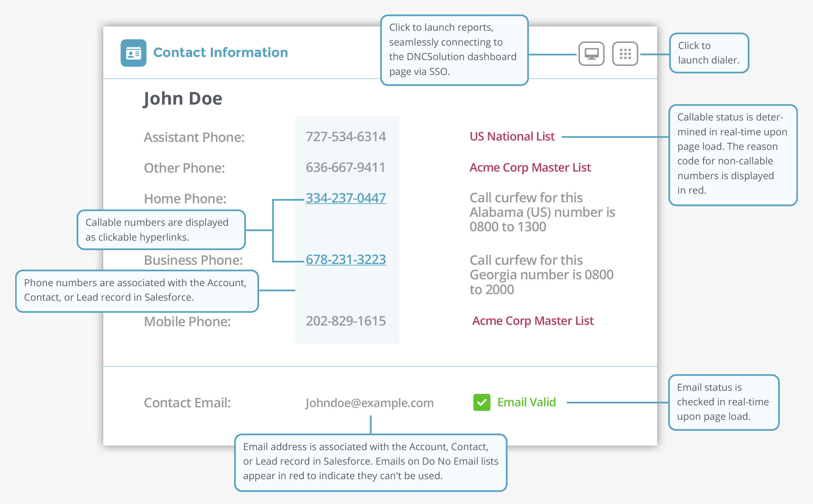This screenshot has width=813, height=504.
Task: Click other phone number 636-667-9411
Action: tap(346, 168)
